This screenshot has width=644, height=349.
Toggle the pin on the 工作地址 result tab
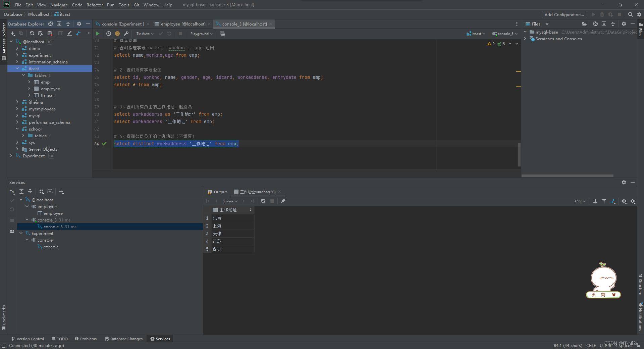pyautogui.click(x=283, y=201)
